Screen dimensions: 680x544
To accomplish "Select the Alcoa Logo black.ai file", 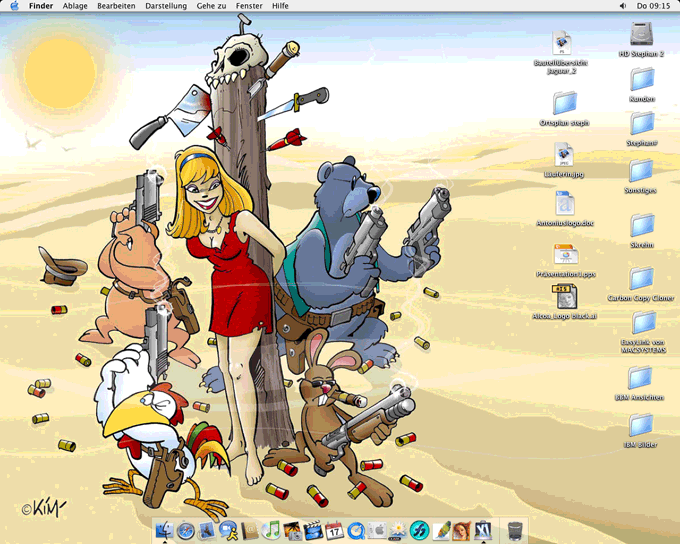I will tap(564, 296).
